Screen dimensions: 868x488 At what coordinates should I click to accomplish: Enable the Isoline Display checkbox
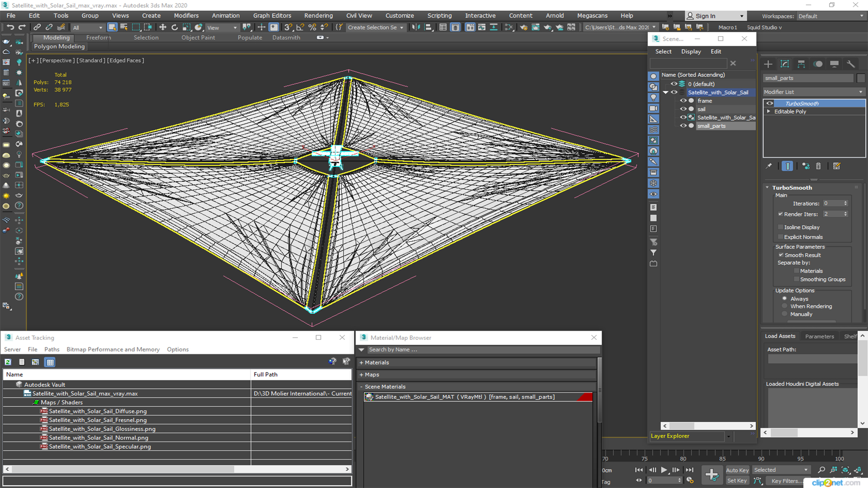780,227
